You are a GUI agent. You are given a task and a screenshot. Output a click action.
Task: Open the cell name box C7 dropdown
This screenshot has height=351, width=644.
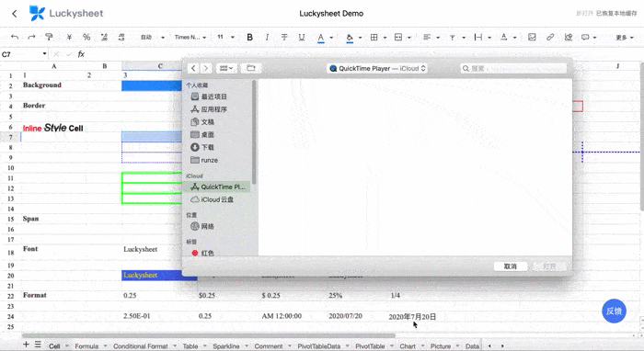pyautogui.click(x=44, y=54)
